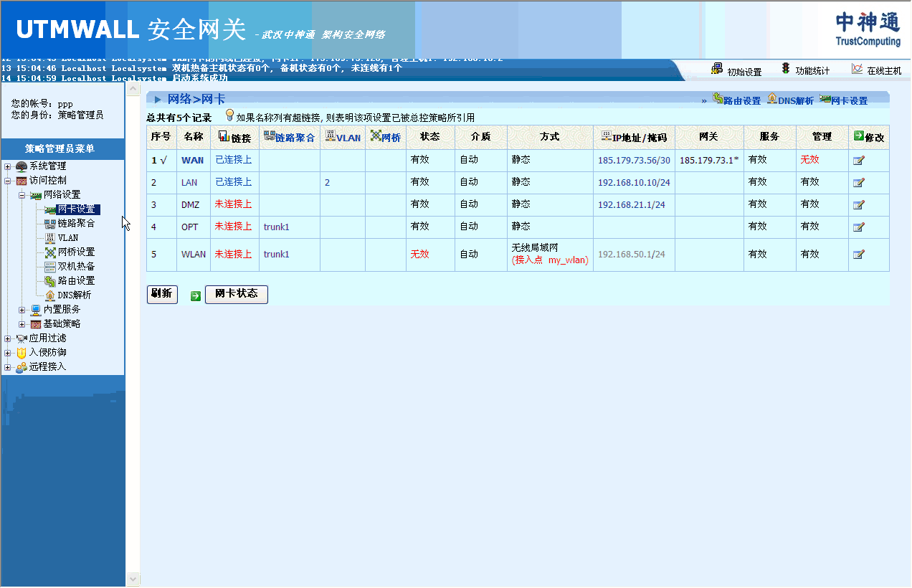Click the edit icon for DMZ row
The width and height of the screenshot is (912, 588).
pos(858,205)
